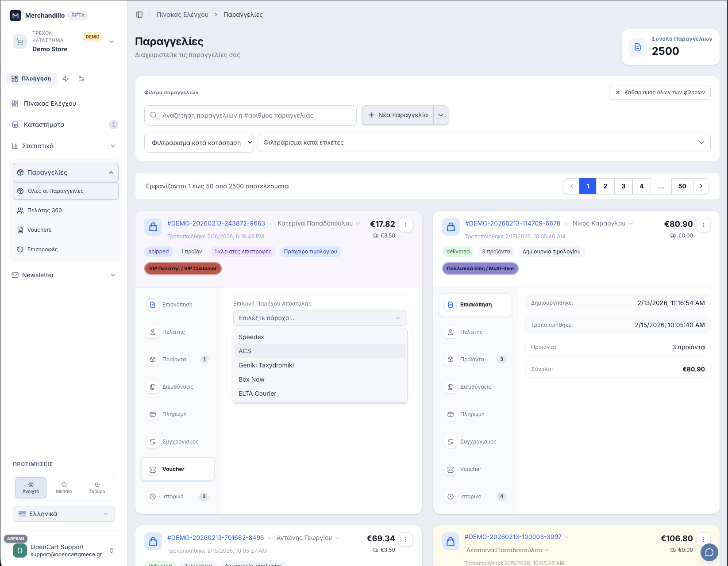The image size is (728, 566).
Task: Open the Φιλτράρισμα κατά κατάσταση dropdown
Action: [x=199, y=143]
